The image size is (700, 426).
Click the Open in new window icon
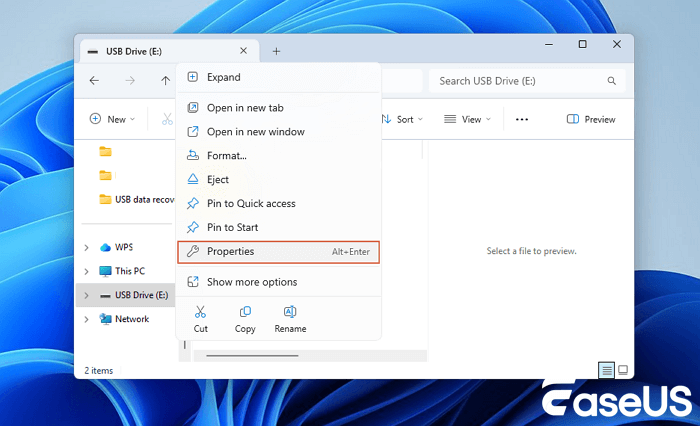[192, 131]
